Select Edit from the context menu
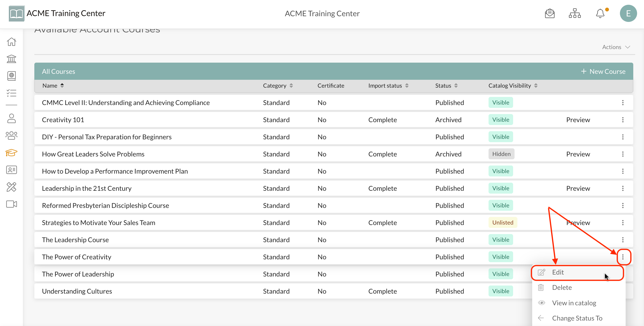The height and width of the screenshot is (326, 644). click(558, 272)
